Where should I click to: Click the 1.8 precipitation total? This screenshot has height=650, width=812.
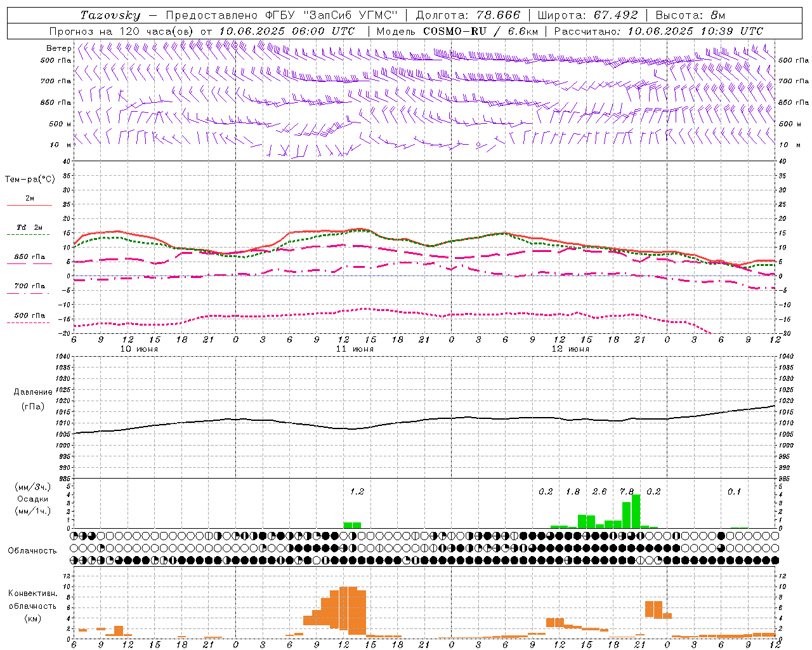pyautogui.click(x=573, y=491)
